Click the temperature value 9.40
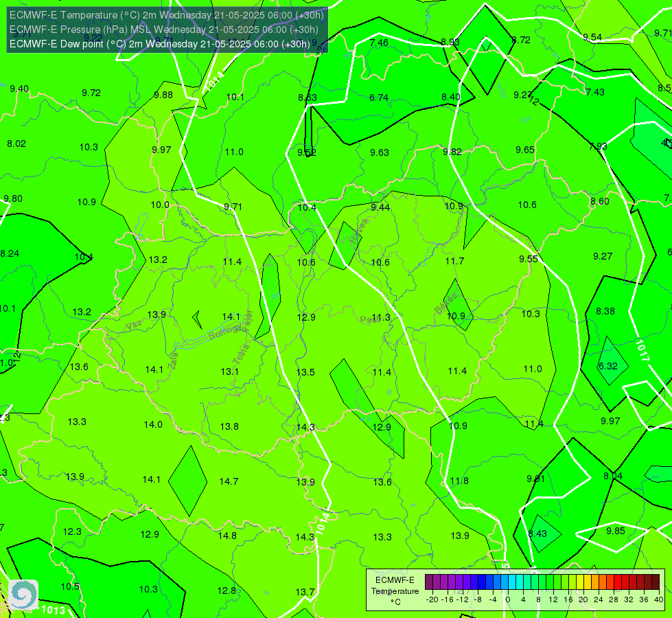The image size is (672, 618). click(19, 89)
